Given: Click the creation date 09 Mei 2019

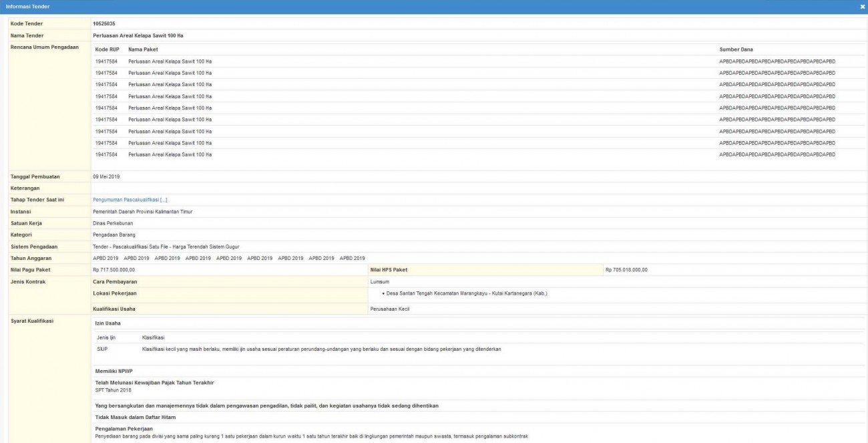Looking at the screenshot, I should [x=106, y=176].
